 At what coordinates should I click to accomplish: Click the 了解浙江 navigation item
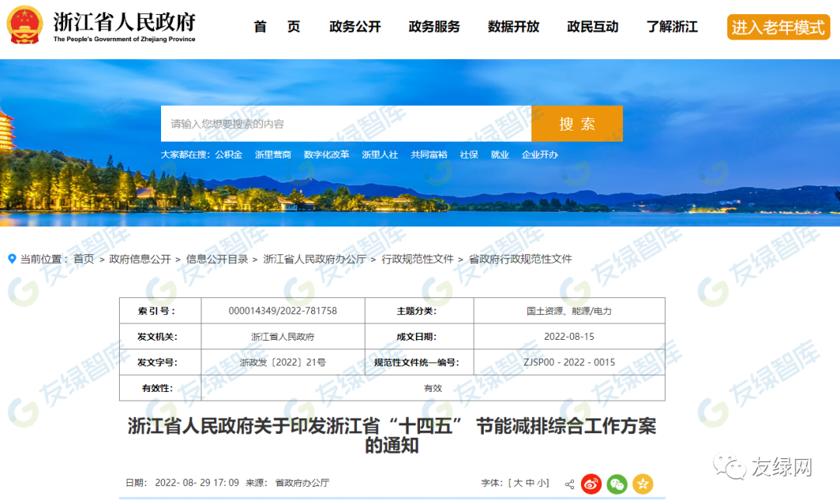[x=672, y=26]
